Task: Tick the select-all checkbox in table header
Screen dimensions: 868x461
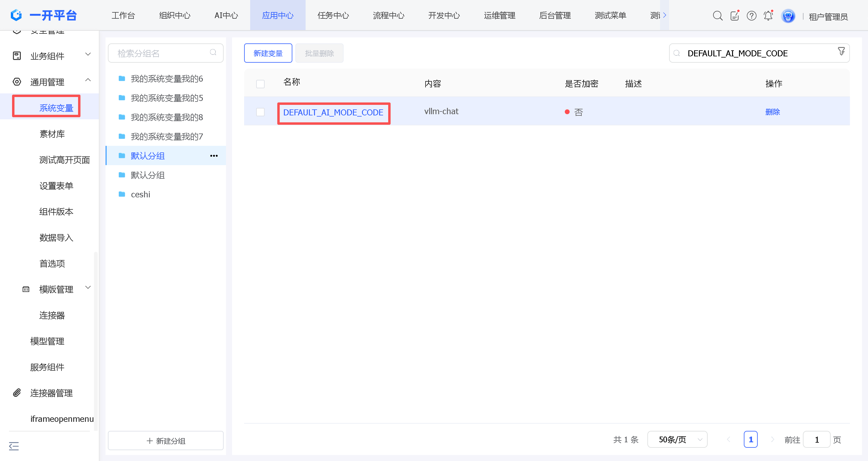Action: point(260,83)
